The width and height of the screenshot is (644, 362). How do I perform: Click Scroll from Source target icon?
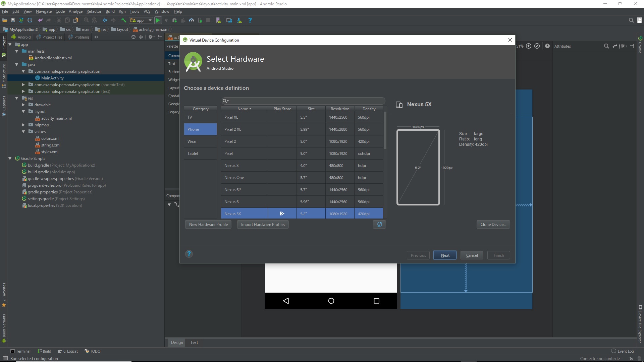(133, 37)
